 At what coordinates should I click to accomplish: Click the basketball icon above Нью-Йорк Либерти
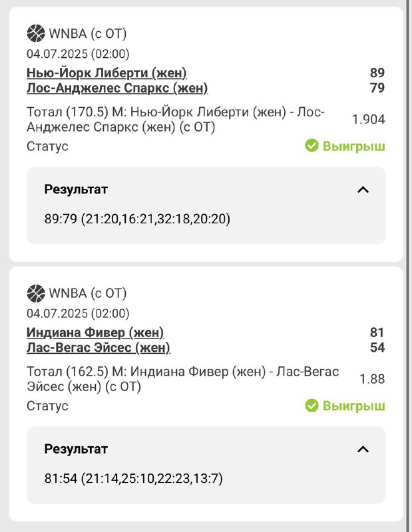pyautogui.click(x=35, y=33)
